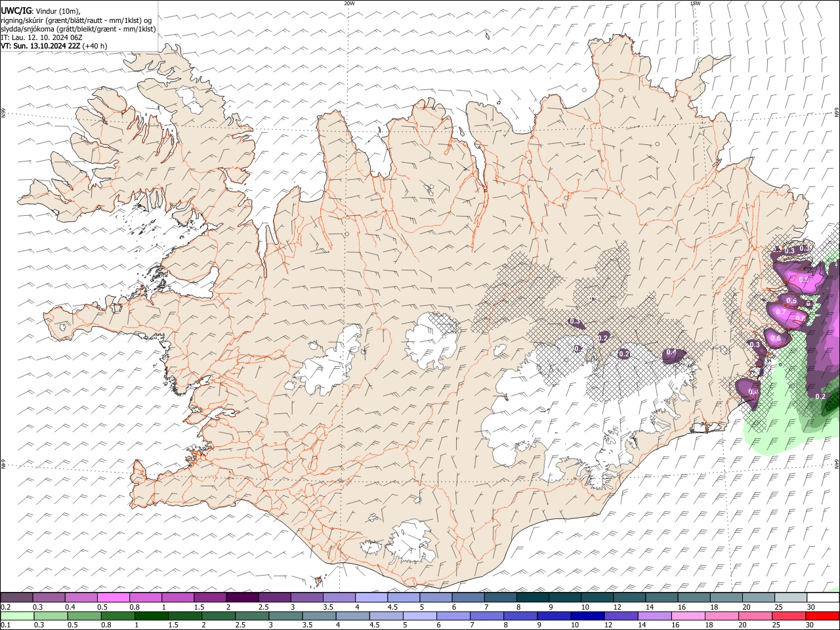
Task: Click the dark purple 2 swatch in the upper legend row
Action: tap(241, 598)
